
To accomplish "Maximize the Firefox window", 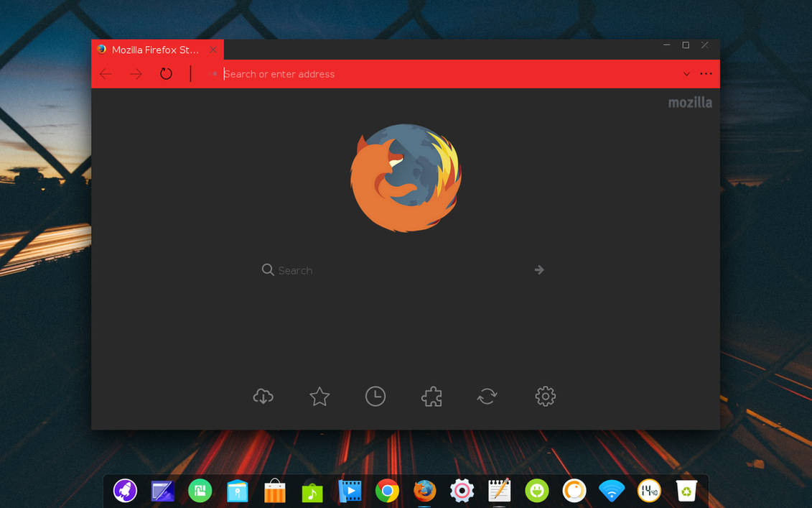I will [686, 45].
